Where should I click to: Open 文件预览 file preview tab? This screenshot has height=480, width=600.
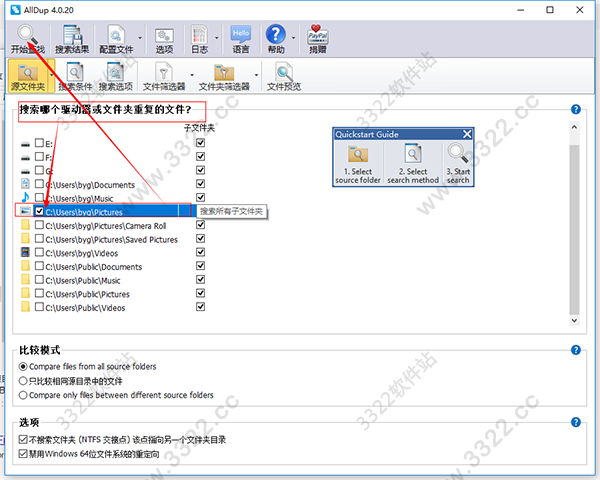pyautogui.click(x=284, y=75)
